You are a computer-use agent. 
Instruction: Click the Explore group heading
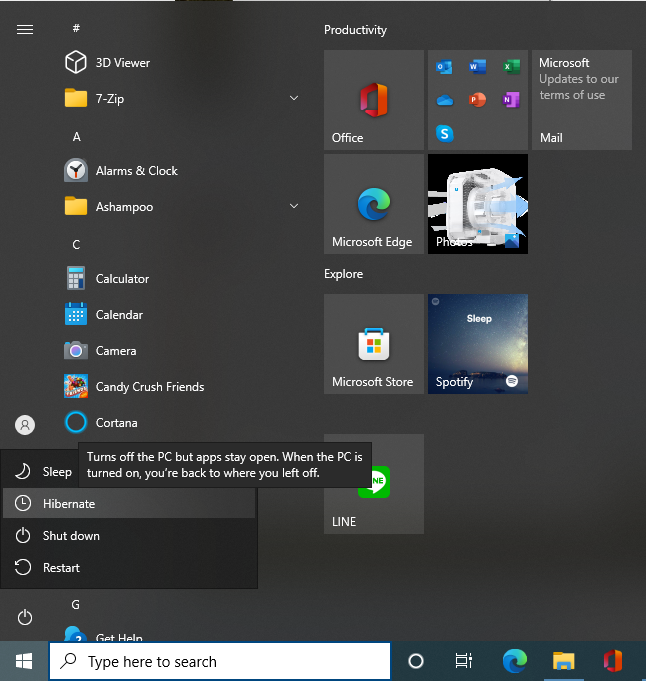(343, 274)
